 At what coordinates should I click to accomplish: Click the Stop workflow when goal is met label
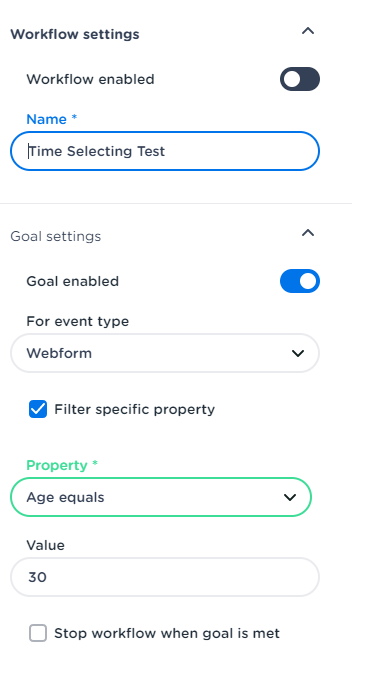tap(167, 634)
